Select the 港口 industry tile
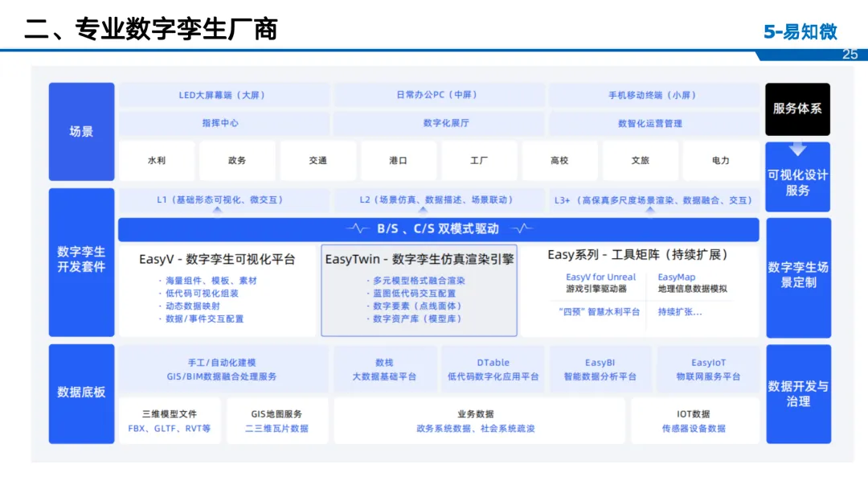 [398, 161]
